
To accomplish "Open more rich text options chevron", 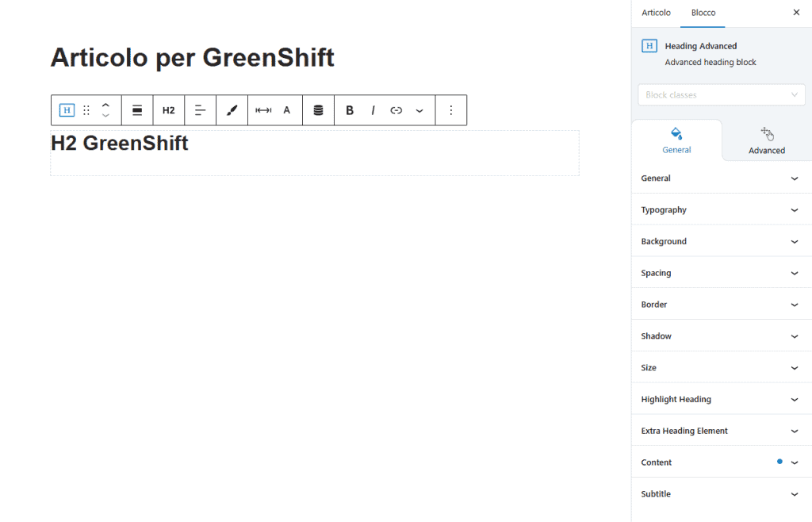I will click(x=419, y=110).
